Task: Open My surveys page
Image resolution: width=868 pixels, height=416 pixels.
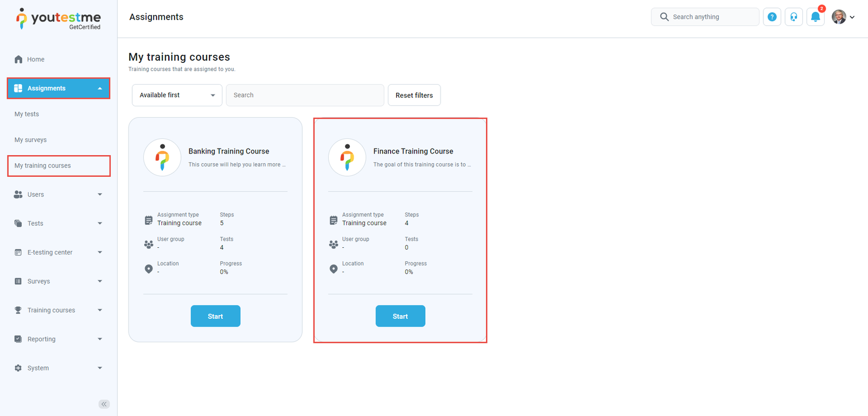Action: click(x=30, y=140)
